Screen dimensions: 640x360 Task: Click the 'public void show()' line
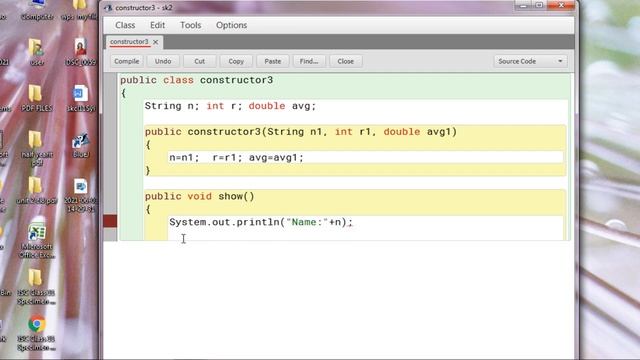[x=200, y=196]
